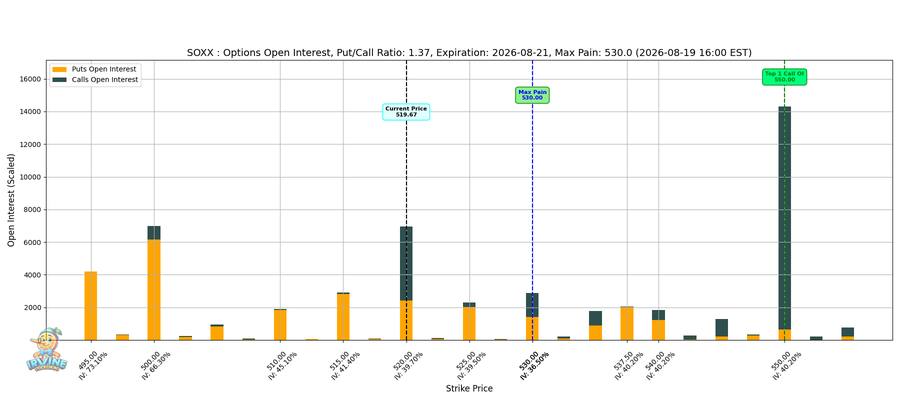900x400 pixels.
Task: Click the 6000 y-axis tick label
Action: coord(32,242)
